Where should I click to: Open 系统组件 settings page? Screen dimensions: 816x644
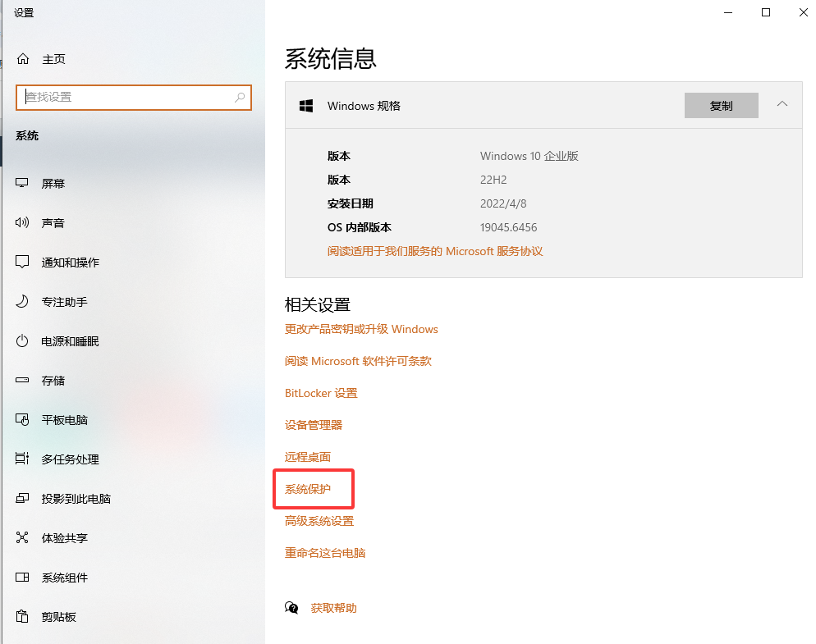pyautogui.click(x=65, y=578)
